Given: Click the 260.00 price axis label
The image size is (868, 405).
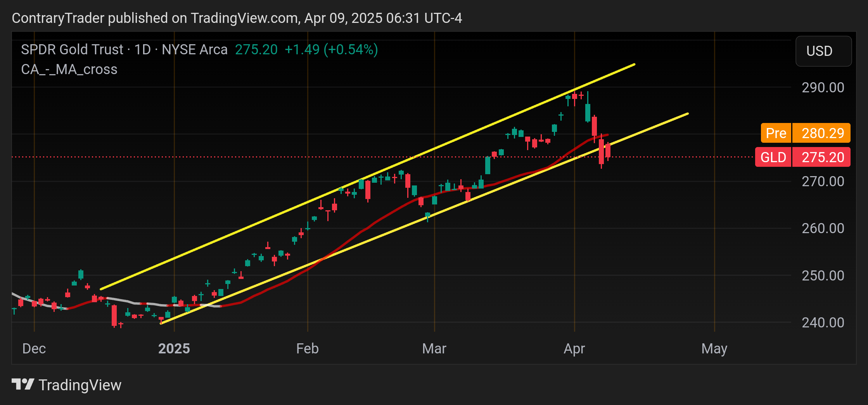Looking at the screenshot, I should click(823, 228).
